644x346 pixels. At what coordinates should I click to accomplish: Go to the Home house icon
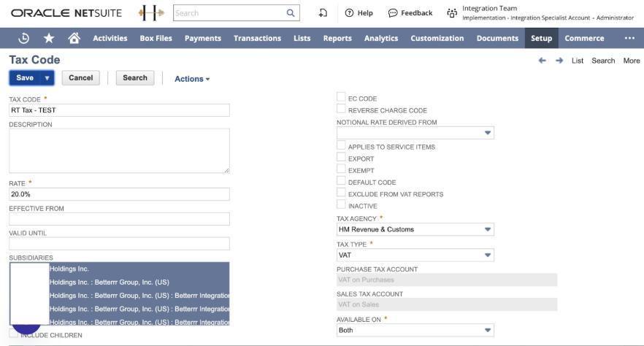[74, 38]
